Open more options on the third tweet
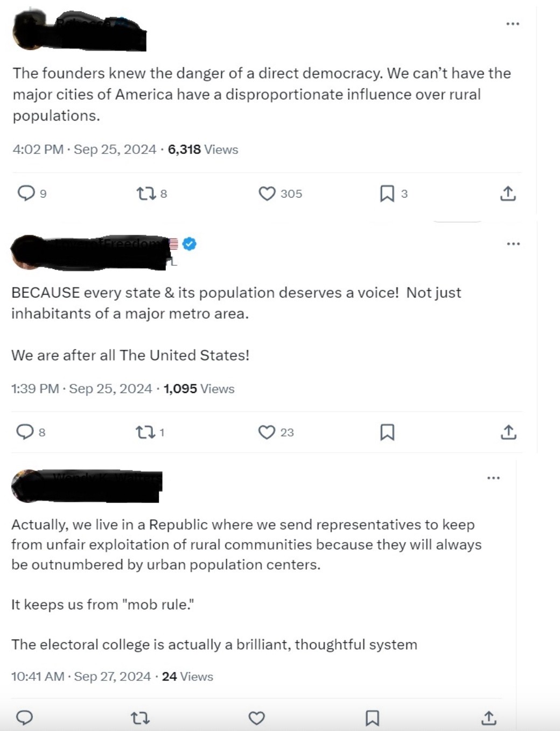The width and height of the screenshot is (560, 731). point(493,478)
